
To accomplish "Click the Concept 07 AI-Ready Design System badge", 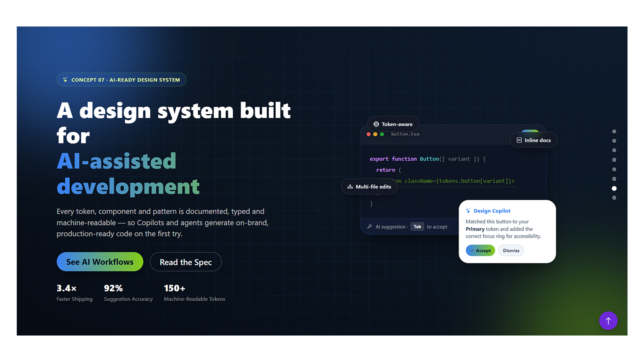I will (121, 80).
